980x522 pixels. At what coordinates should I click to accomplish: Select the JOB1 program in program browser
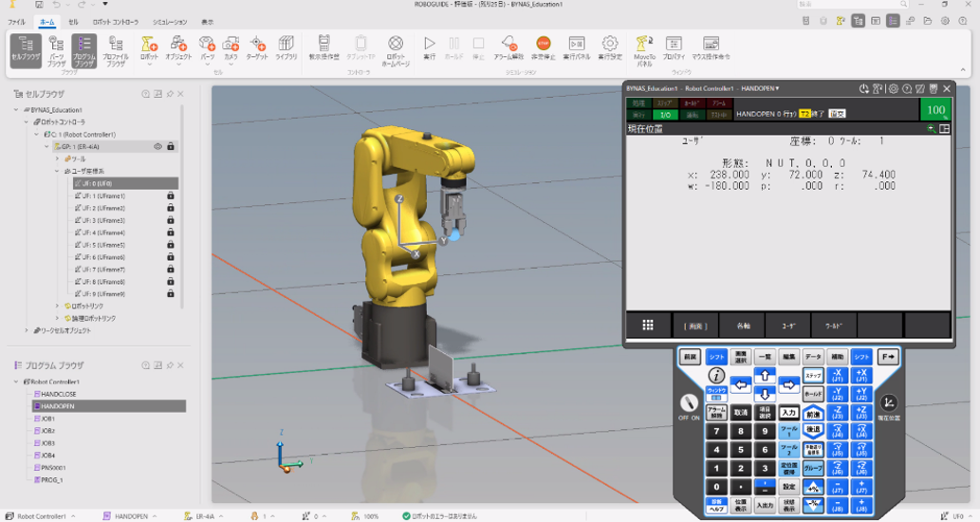pyautogui.click(x=48, y=419)
